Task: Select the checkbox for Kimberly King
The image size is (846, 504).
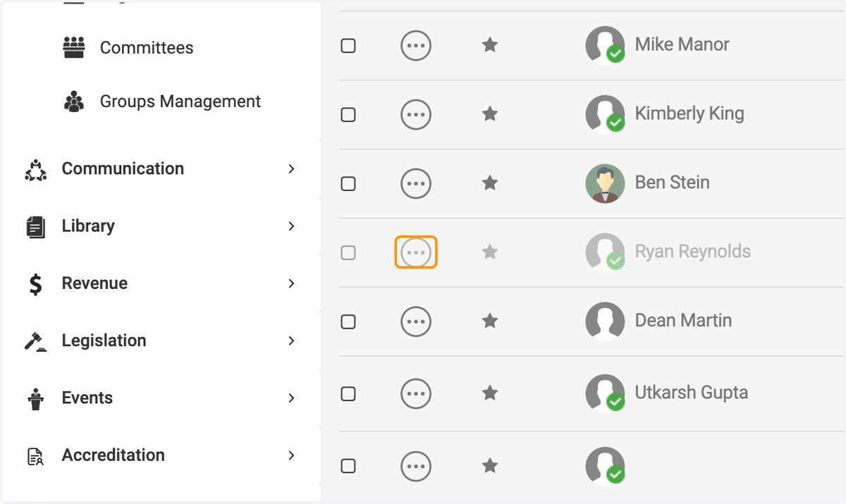Action: pos(348,114)
